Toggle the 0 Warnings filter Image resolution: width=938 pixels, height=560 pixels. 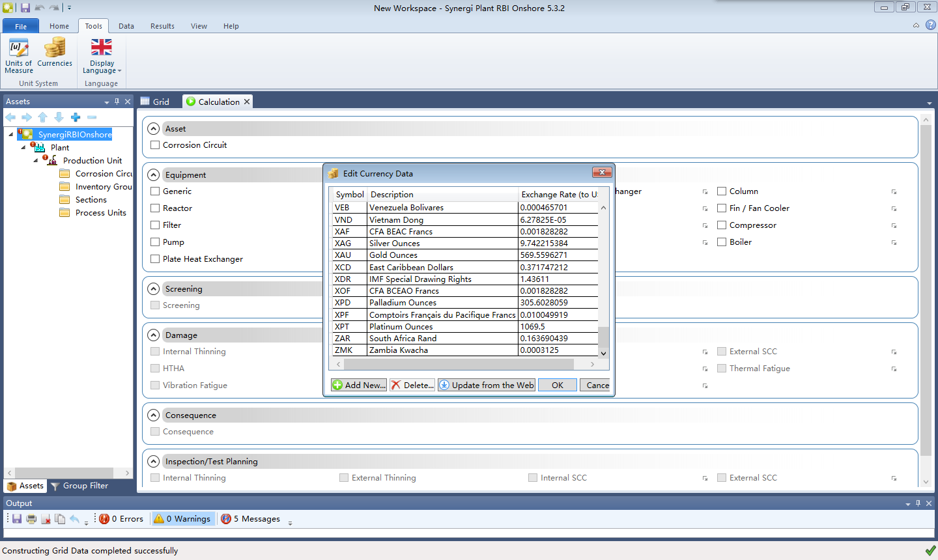pyautogui.click(x=182, y=519)
